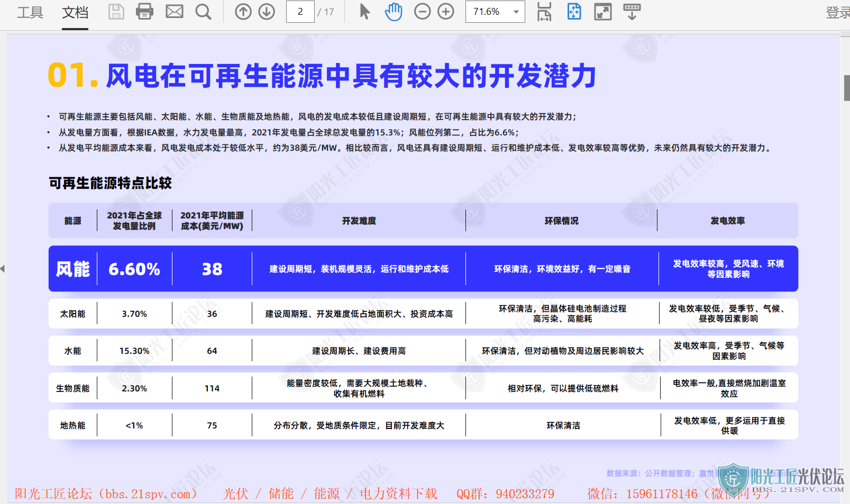Click the 2.30% cell in 生物质能 row
The height and width of the screenshot is (504, 850).
(134, 389)
